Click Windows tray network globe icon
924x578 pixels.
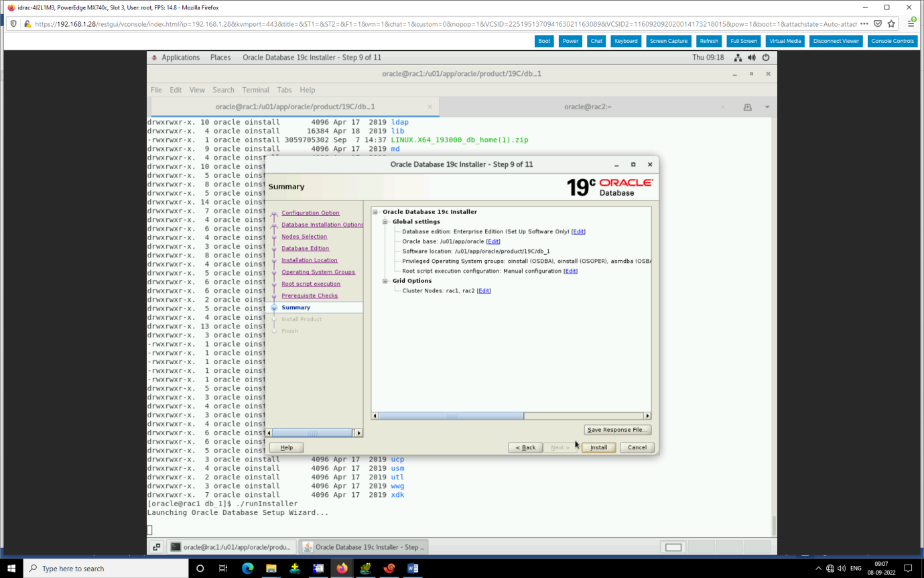[x=830, y=568]
